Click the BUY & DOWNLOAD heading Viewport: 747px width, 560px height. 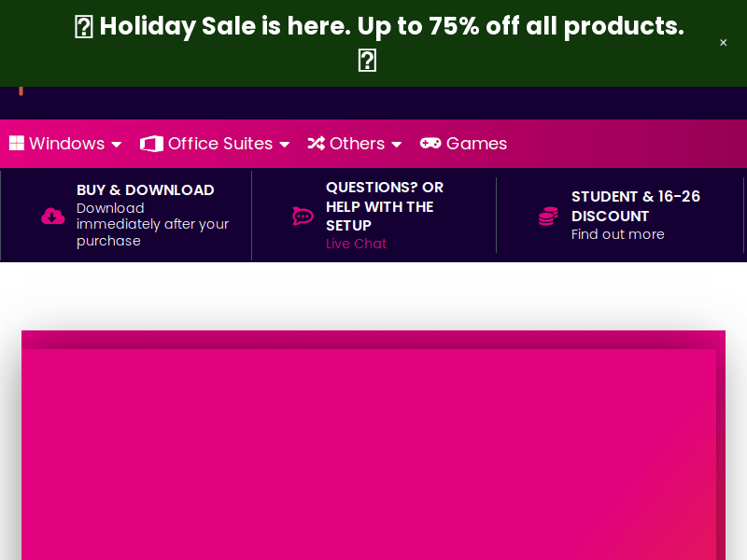click(x=145, y=189)
